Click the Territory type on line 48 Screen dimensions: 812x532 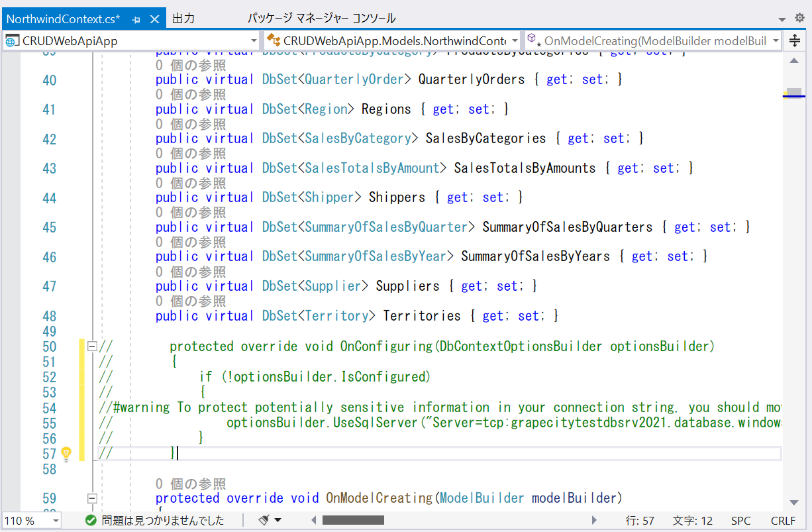[336, 316]
